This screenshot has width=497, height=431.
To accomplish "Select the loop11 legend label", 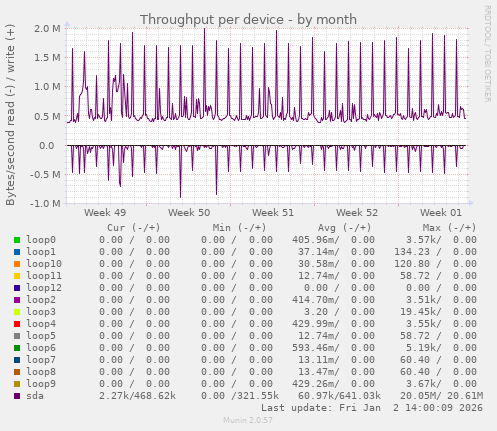I will pyautogui.click(x=44, y=276).
